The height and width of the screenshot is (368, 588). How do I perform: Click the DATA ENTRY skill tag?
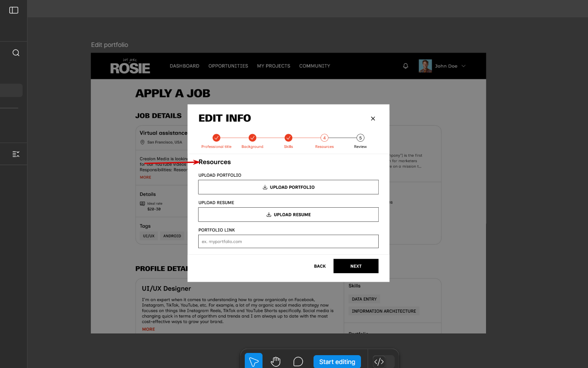tap(364, 299)
